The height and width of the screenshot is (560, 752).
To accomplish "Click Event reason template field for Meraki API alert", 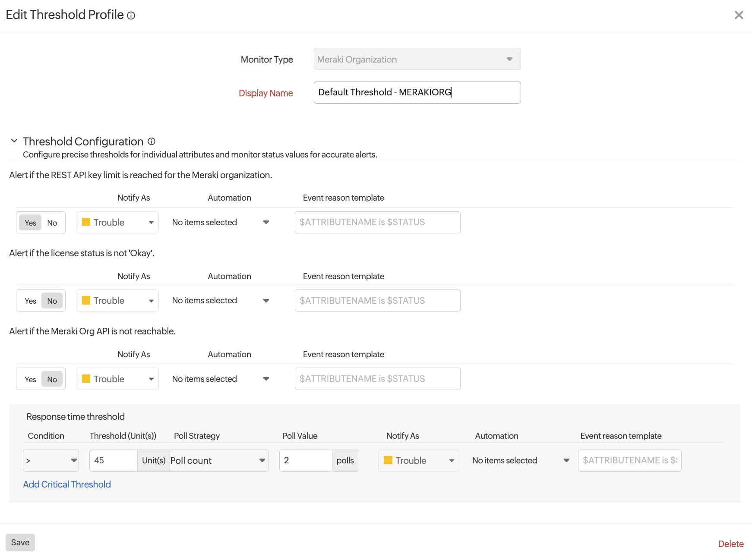I will [x=377, y=379].
